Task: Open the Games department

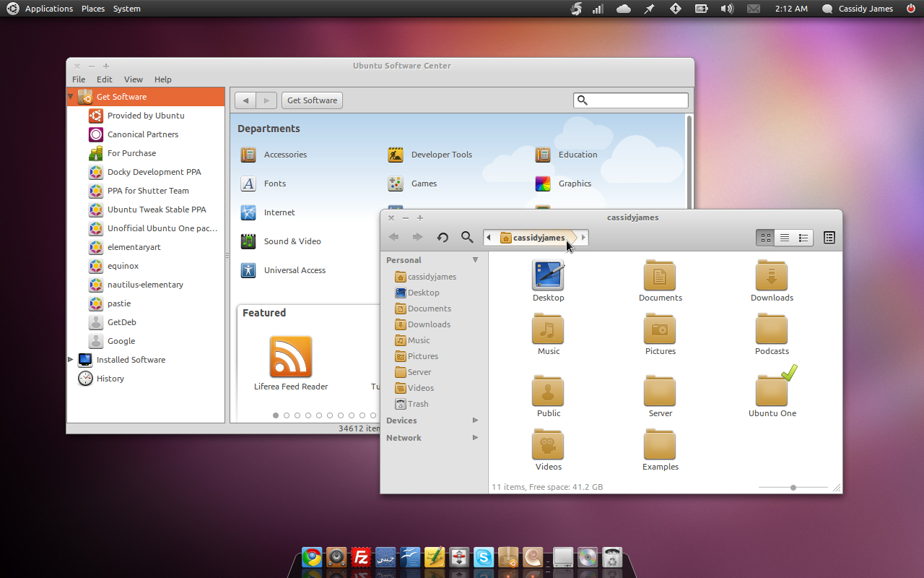Action: pos(412,184)
